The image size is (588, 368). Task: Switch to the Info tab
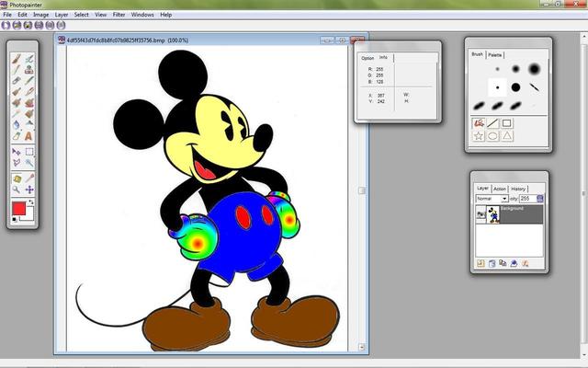click(383, 57)
